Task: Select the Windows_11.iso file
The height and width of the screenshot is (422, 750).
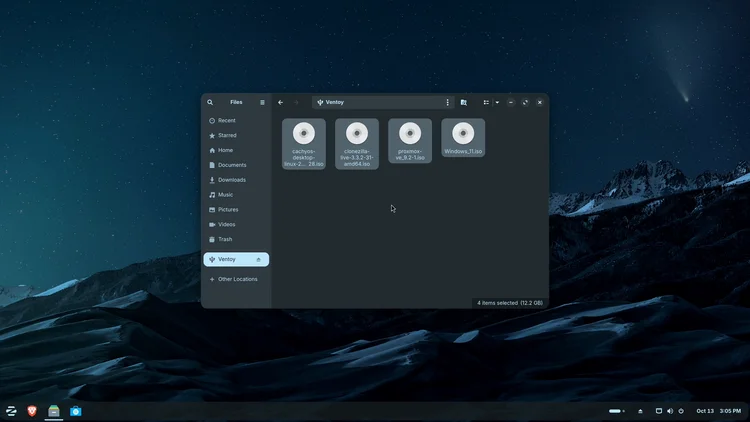Action: point(463,138)
